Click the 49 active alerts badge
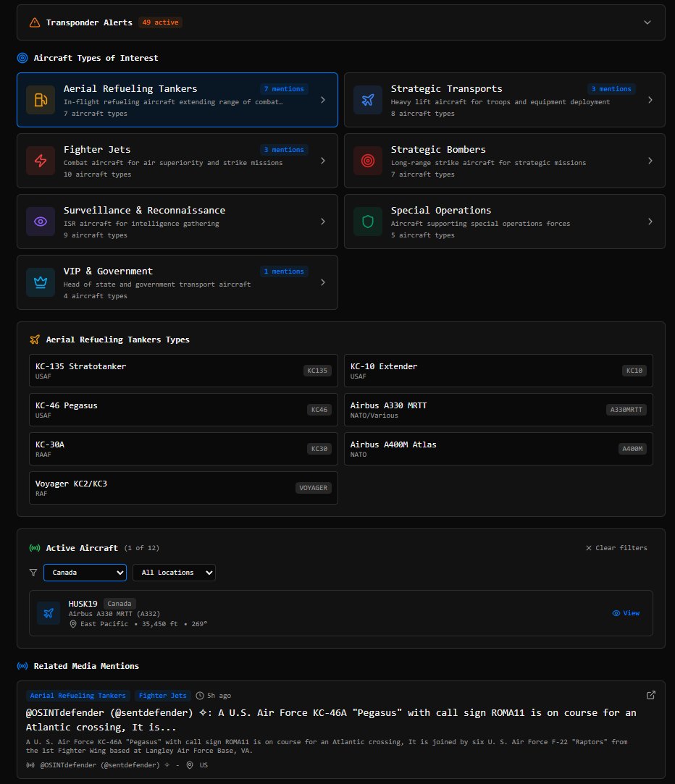This screenshot has height=784, width=675. tap(160, 22)
